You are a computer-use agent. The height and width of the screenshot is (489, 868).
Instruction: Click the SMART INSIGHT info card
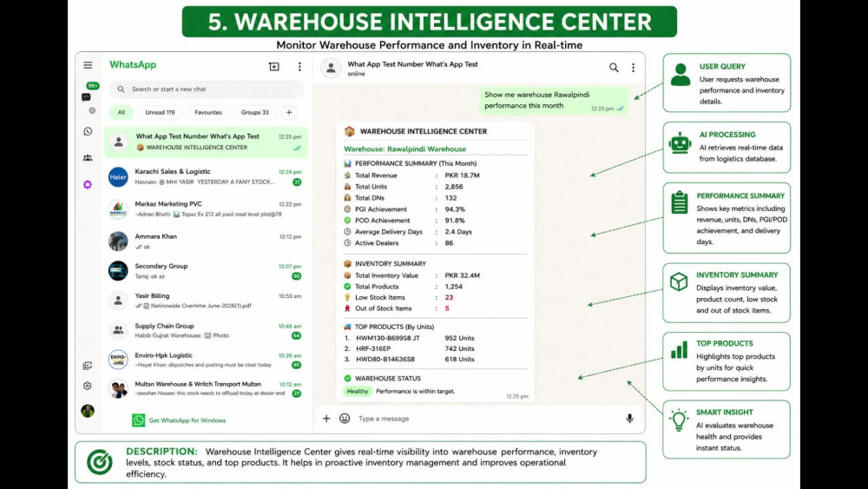(727, 430)
